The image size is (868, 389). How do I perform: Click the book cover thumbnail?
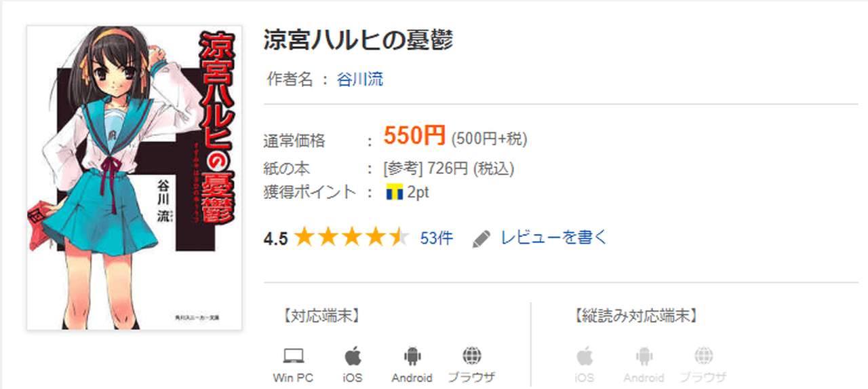click(x=134, y=178)
